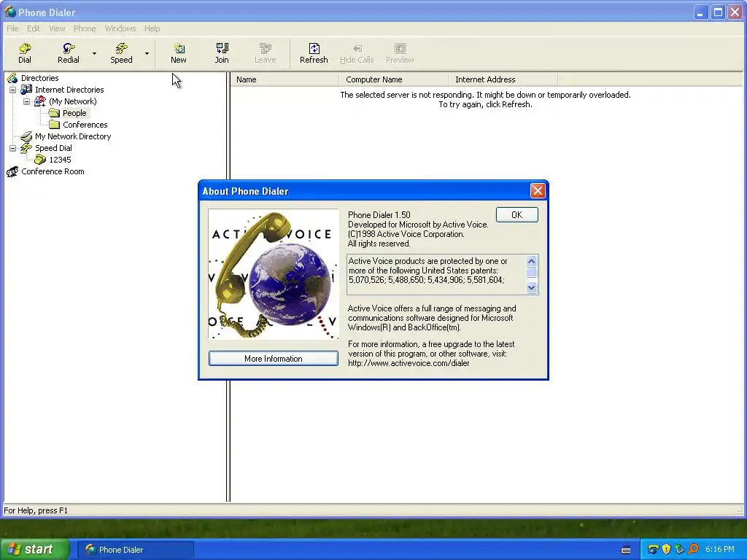Open the View menu
747x560 pixels.
(x=57, y=28)
